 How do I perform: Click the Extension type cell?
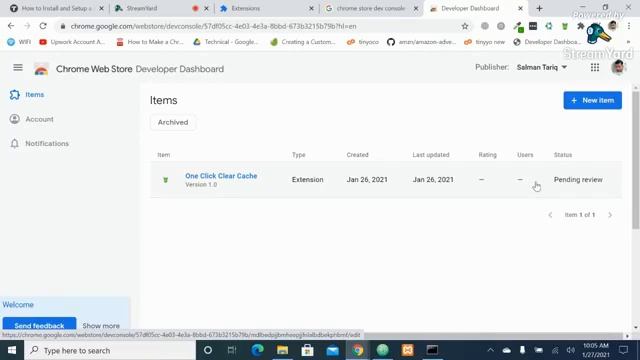coord(307,180)
